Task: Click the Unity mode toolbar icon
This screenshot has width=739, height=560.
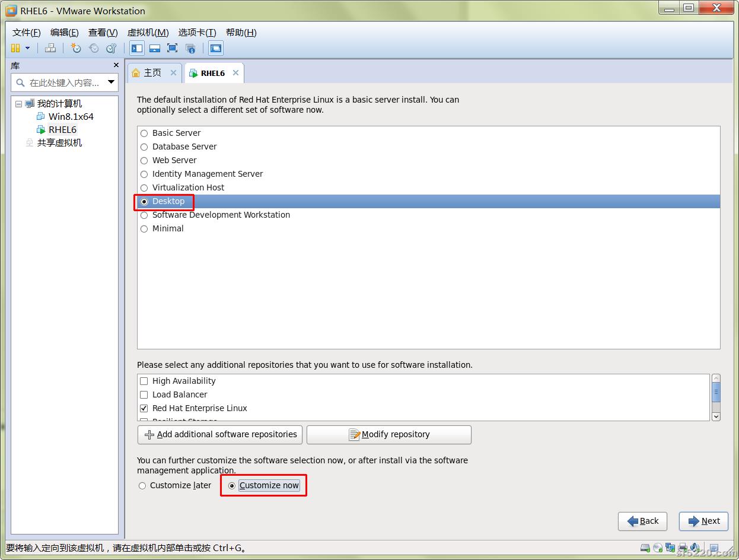Action: (190, 48)
